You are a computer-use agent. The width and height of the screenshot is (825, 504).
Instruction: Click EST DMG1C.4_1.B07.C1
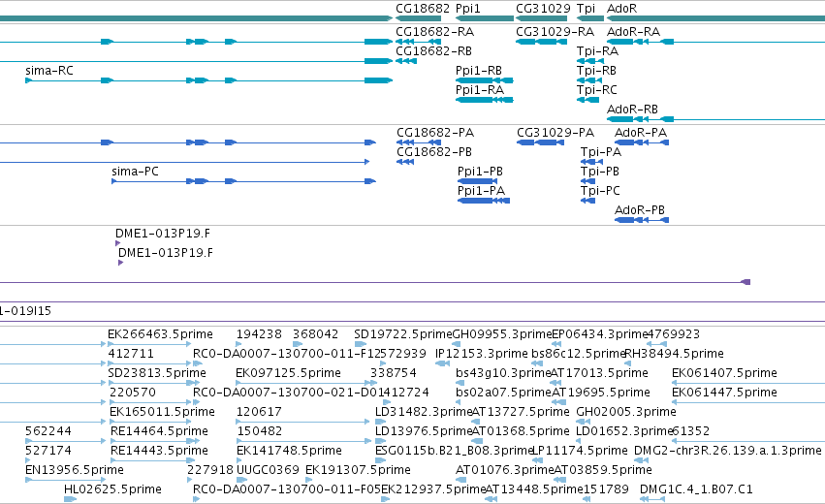click(x=696, y=489)
